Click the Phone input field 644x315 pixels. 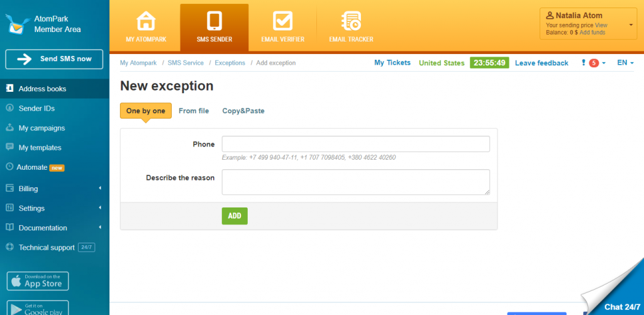(x=356, y=144)
